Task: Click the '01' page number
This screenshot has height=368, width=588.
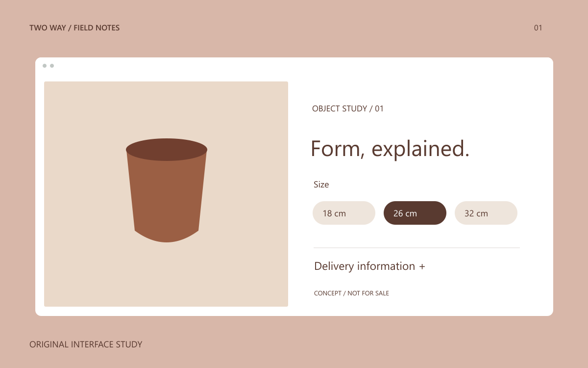Action: coord(538,28)
